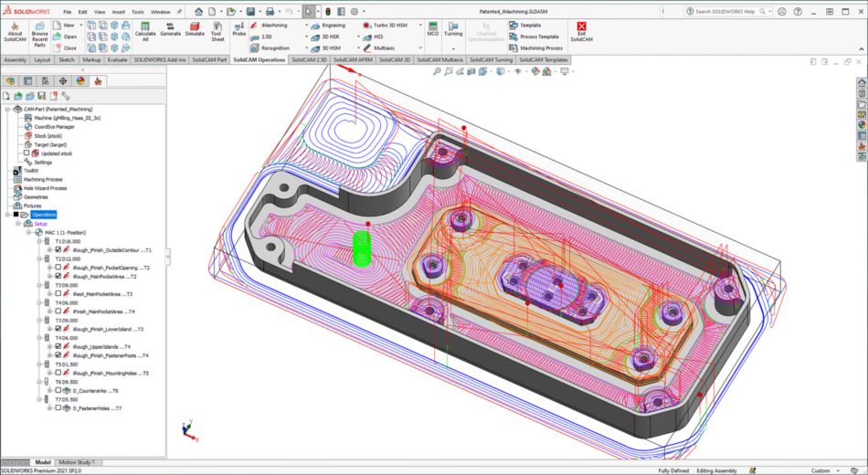Click the Generate G-code icon
The height and width of the screenshot is (475, 868).
click(170, 26)
